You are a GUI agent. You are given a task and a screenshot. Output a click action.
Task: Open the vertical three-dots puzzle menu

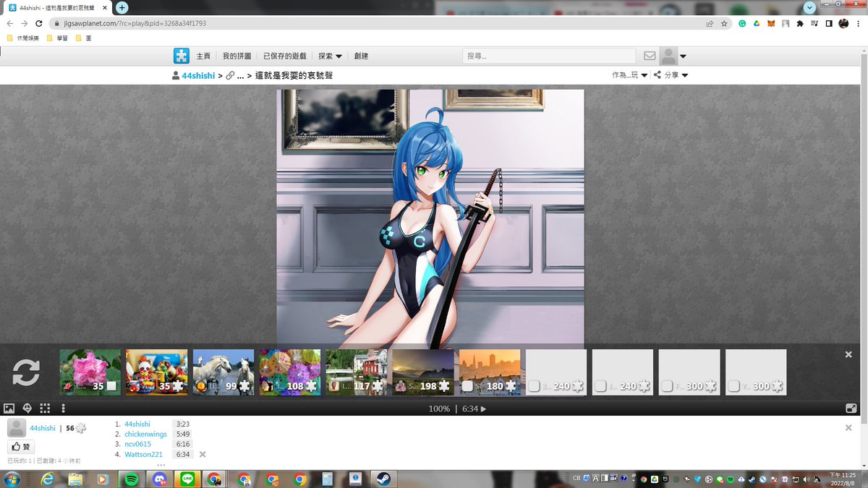(x=63, y=408)
